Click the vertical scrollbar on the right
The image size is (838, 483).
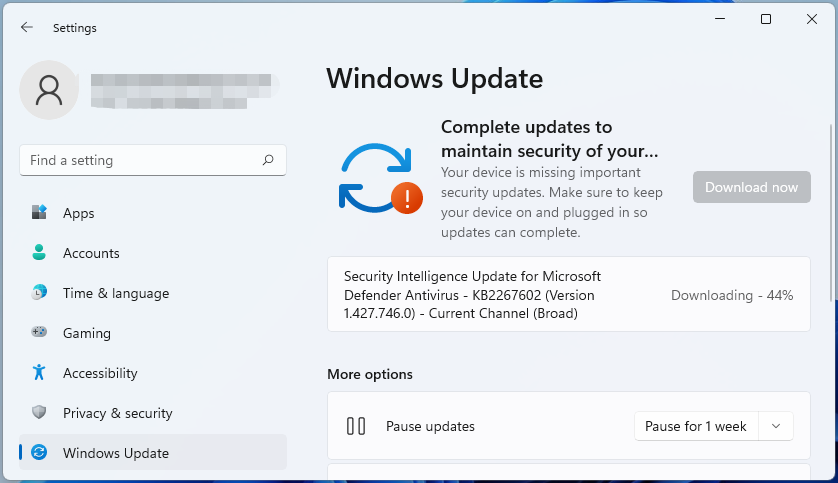tap(831, 210)
